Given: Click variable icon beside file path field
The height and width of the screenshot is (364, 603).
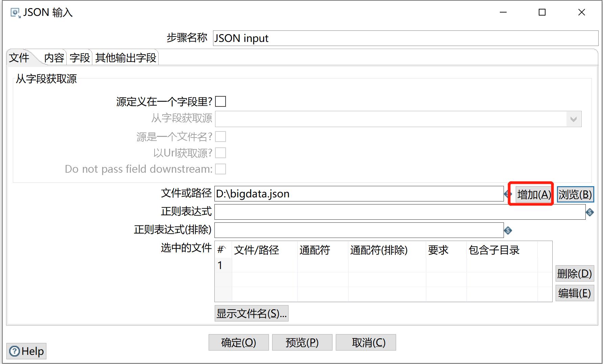Looking at the screenshot, I should coord(507,194).
